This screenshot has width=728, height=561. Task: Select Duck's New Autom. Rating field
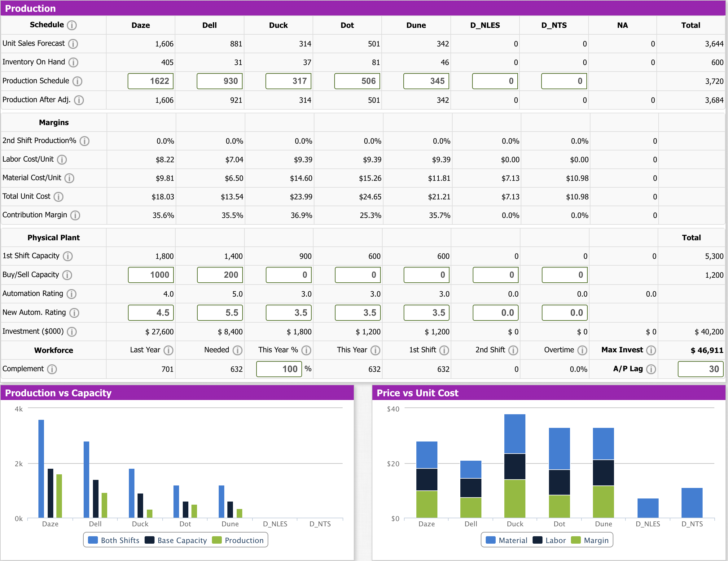288,312
